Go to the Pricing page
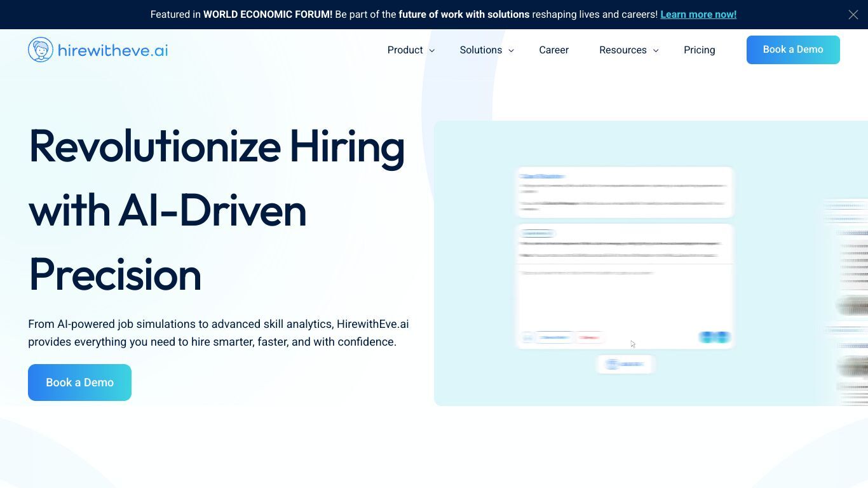This screenshot has height=488, width=868. point(700,50)
